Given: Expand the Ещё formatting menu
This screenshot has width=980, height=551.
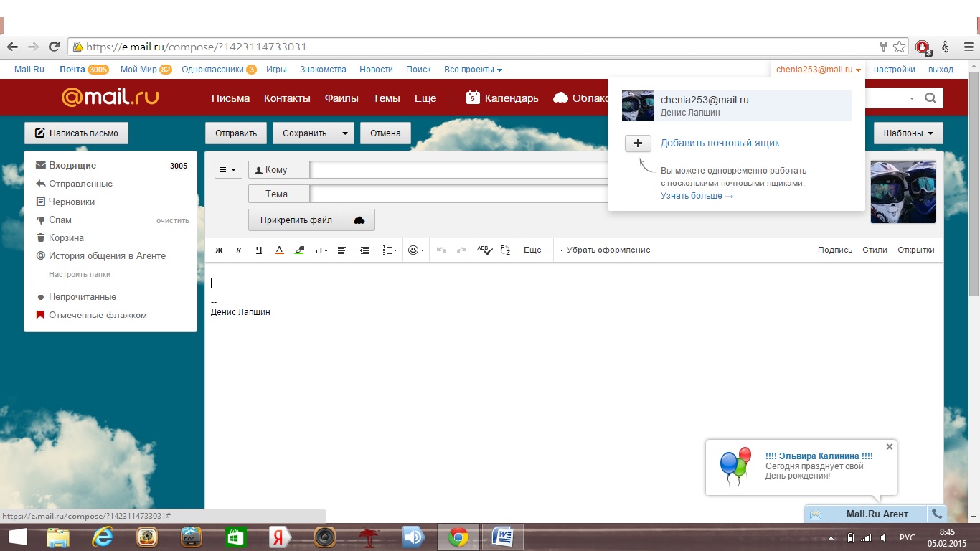Looking at the screenshot, I should (534, 250).
